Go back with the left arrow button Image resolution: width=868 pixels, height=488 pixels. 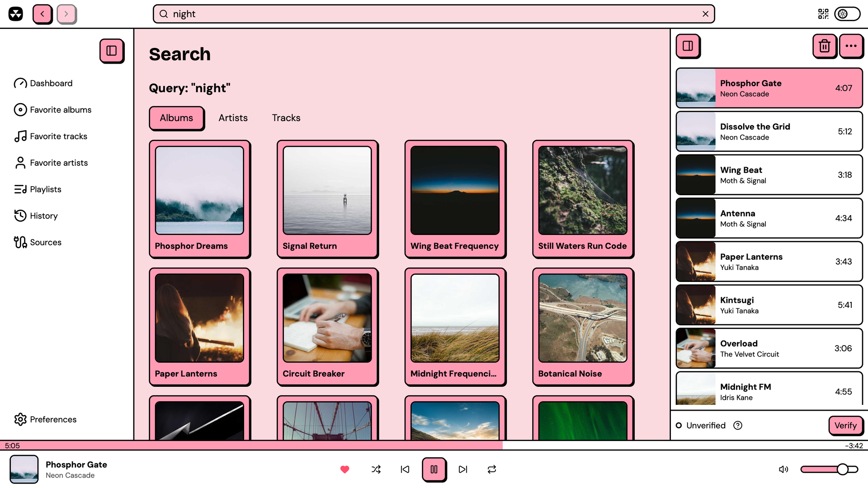[x=42, y=14]
